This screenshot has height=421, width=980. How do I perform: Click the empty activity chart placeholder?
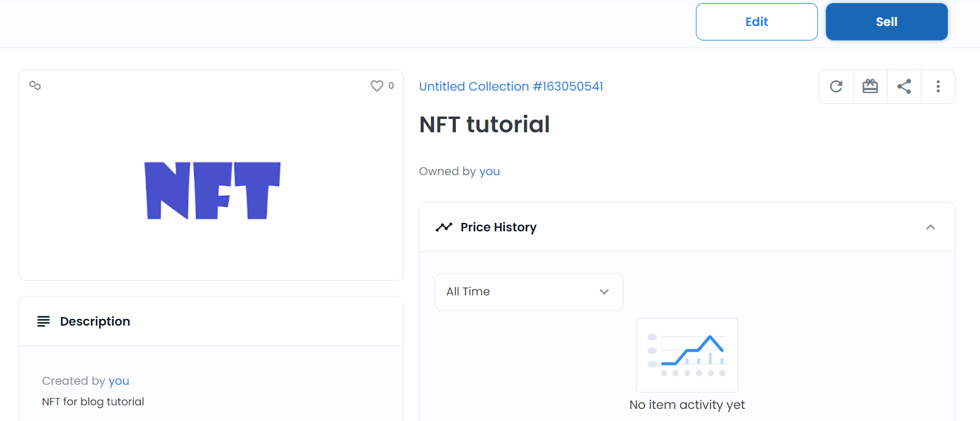coord(687,355)
